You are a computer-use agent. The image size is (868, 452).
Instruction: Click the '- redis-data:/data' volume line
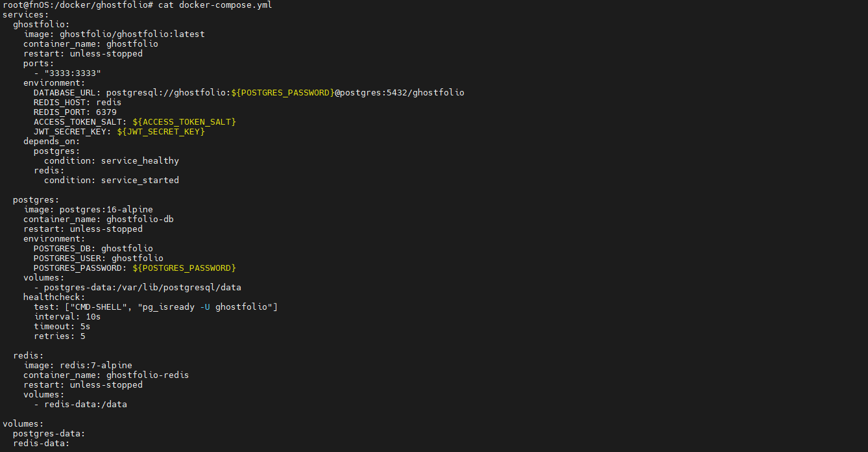(x=80, y=405)
